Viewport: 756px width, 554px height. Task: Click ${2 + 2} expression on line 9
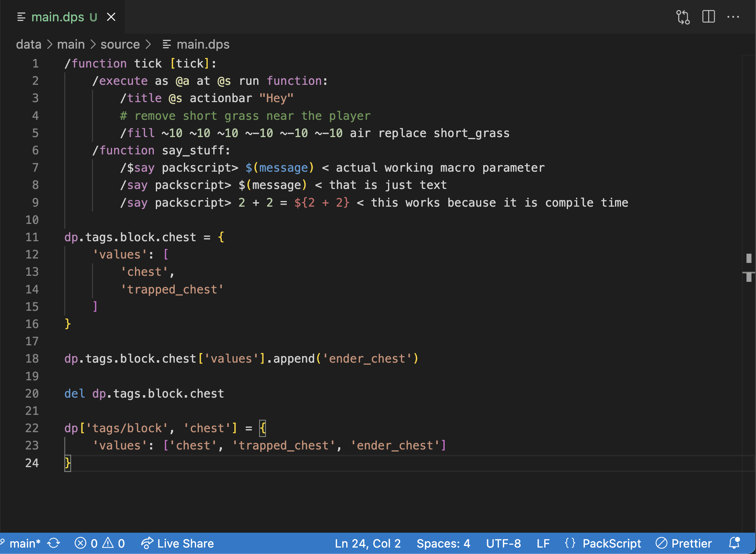pyautogui.click(x=322, y=203)
